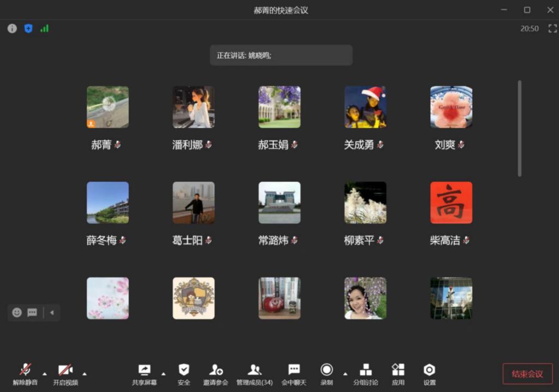
Task: Expand video options arrow beside 开启视频
Action: point(85,374)
